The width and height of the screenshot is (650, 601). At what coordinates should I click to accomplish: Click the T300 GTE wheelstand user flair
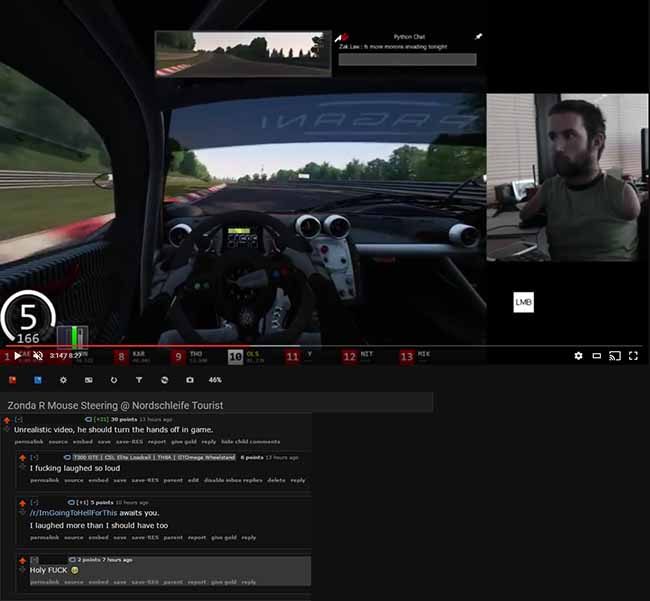[x=154, y=457]
